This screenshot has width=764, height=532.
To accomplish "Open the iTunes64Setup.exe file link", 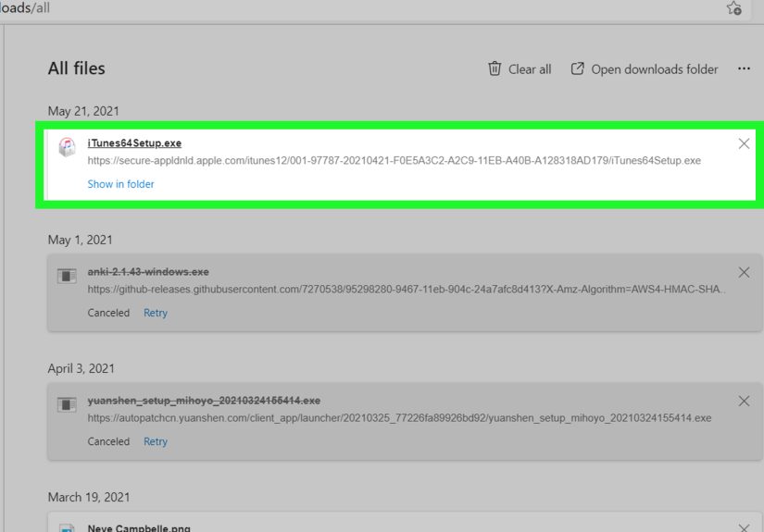I will [x=134, y=143].
